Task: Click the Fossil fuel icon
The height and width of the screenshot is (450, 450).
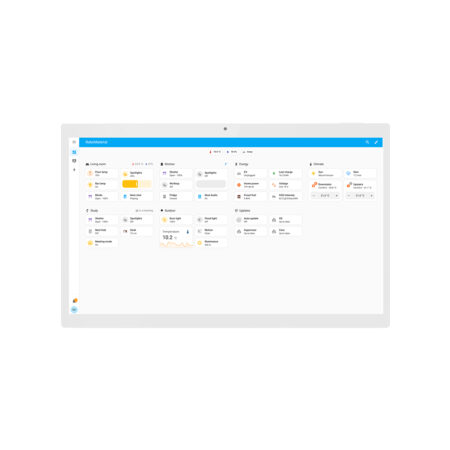Action: [x=239, y=196]
